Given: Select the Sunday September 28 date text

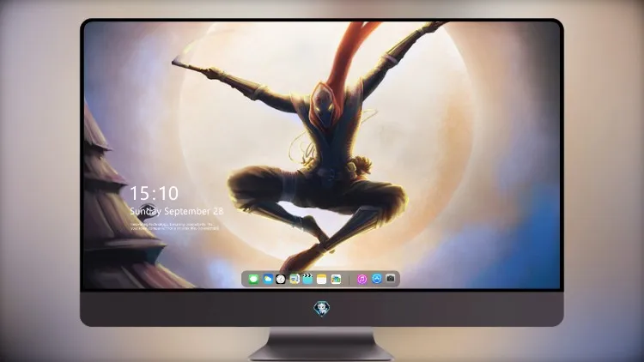Looking at the screenshot, I should (177, 211).
